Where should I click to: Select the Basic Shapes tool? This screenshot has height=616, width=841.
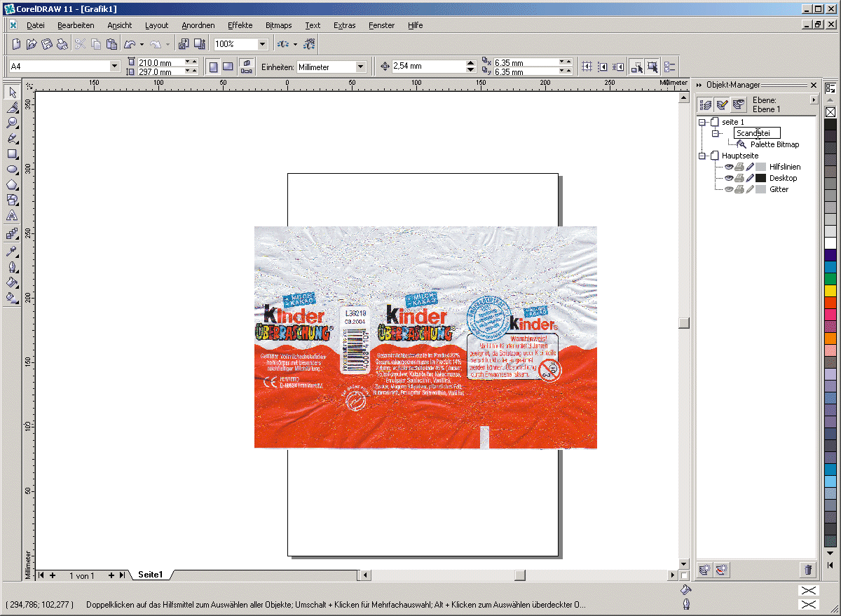pyautogui.click(x=12, y=200)
